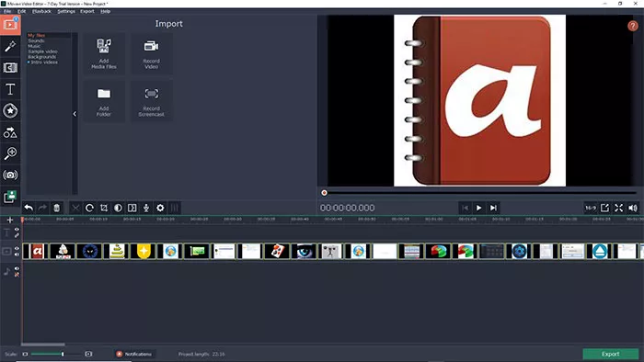644x362 pixels.
Task: Open the Stabilization camera icon in sidebar
Action: (10, 175)
